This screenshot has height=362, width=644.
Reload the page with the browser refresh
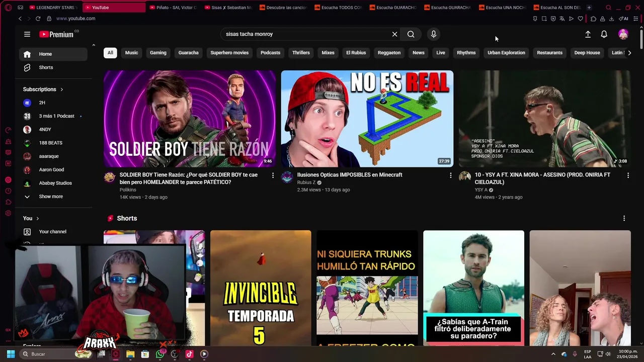click(38, 19)
